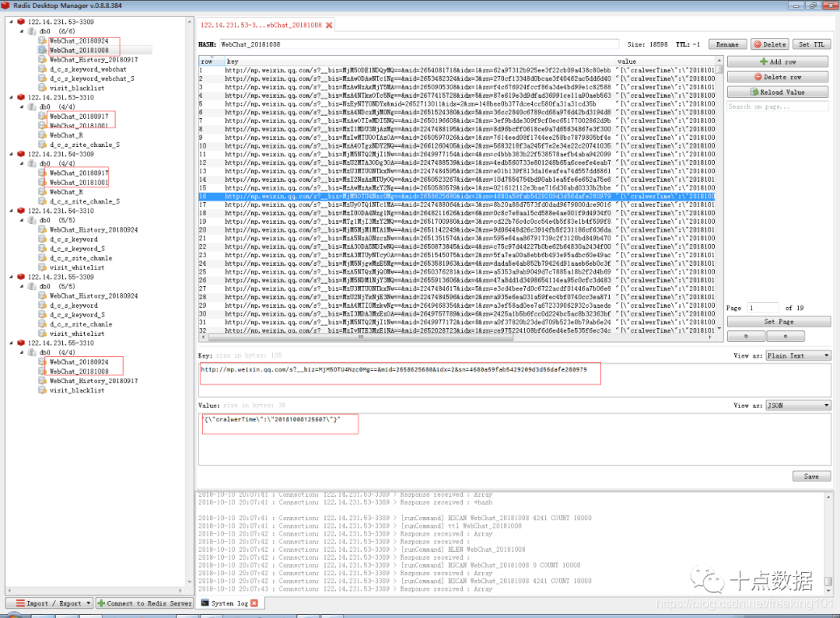Go to previous page with left arrow button
840x618 pixels.
746,337
